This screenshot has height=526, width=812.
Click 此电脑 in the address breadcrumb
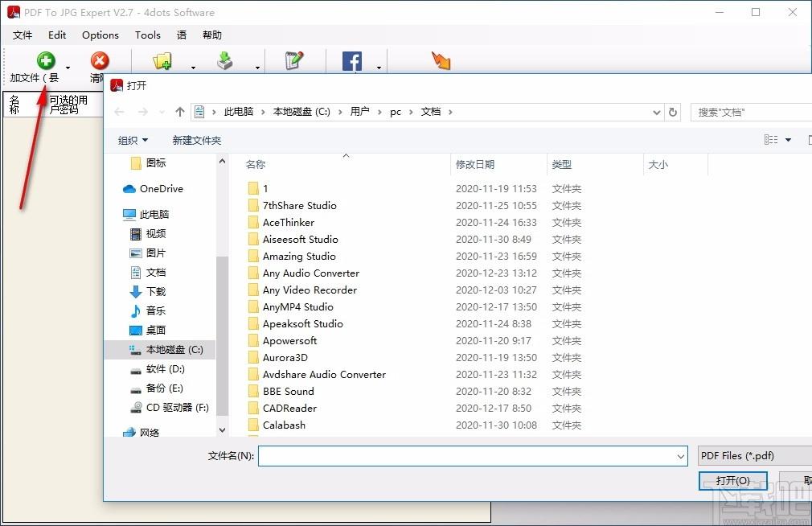pos(239,112)
